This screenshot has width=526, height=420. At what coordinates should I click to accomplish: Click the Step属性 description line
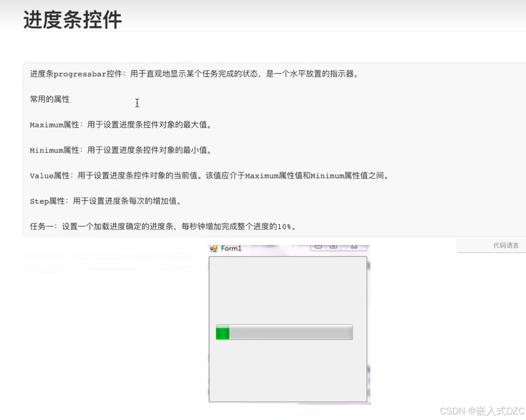click(105, 201)
